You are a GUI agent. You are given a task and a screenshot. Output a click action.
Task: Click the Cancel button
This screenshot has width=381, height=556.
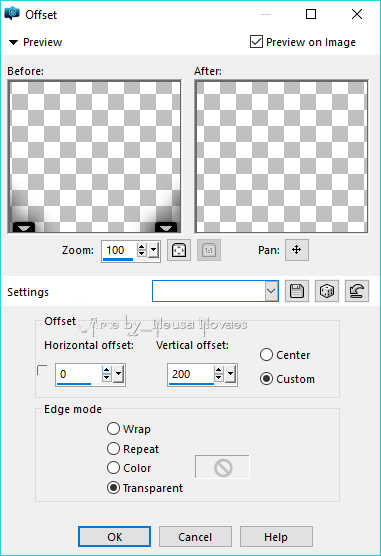(x=195, y=536)
